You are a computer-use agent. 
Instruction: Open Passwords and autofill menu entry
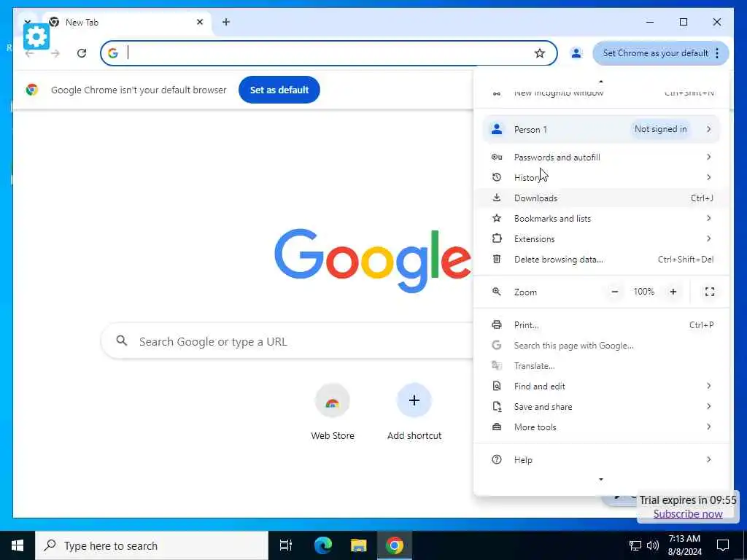click(x=602, y=157)
